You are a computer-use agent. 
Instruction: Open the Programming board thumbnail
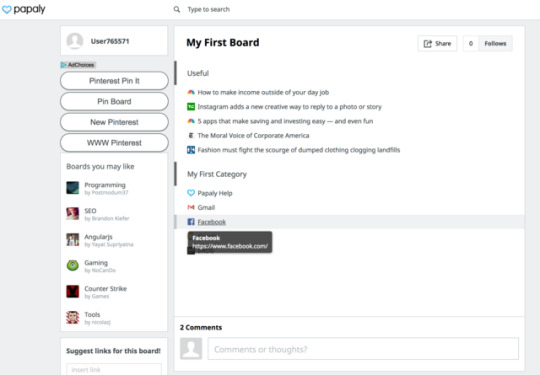pos(73,188)
